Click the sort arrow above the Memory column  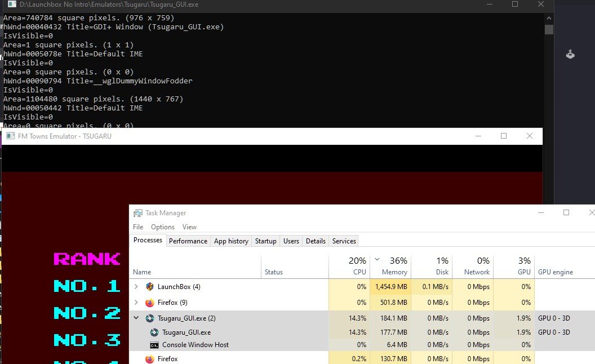(x=377, y=260)
